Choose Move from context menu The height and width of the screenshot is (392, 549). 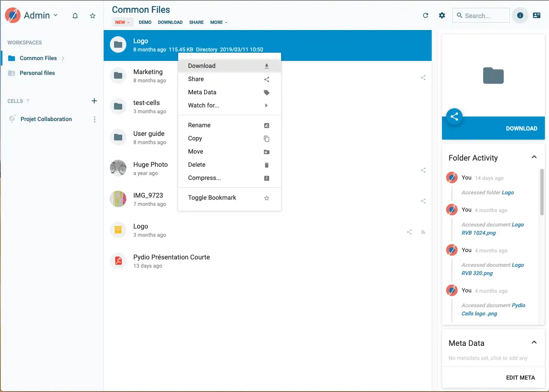pyautogui.click(x=230, y=152)
